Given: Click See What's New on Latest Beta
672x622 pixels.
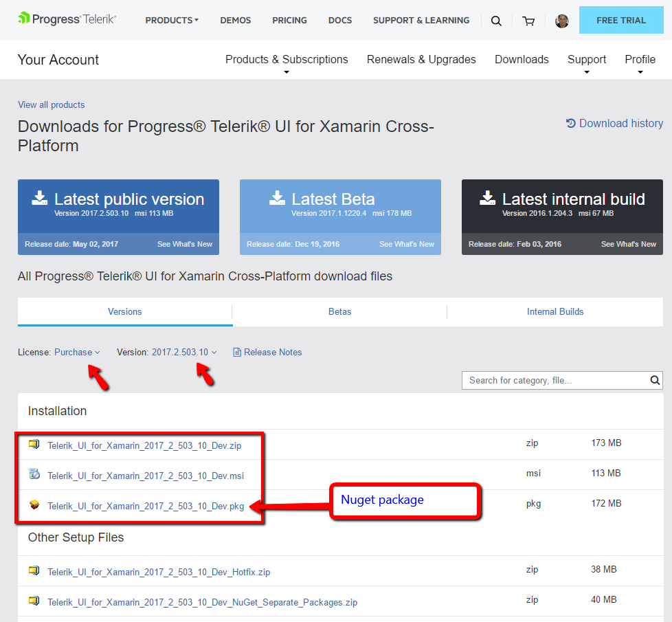Looking at the screenshot, I should (407, 245).
